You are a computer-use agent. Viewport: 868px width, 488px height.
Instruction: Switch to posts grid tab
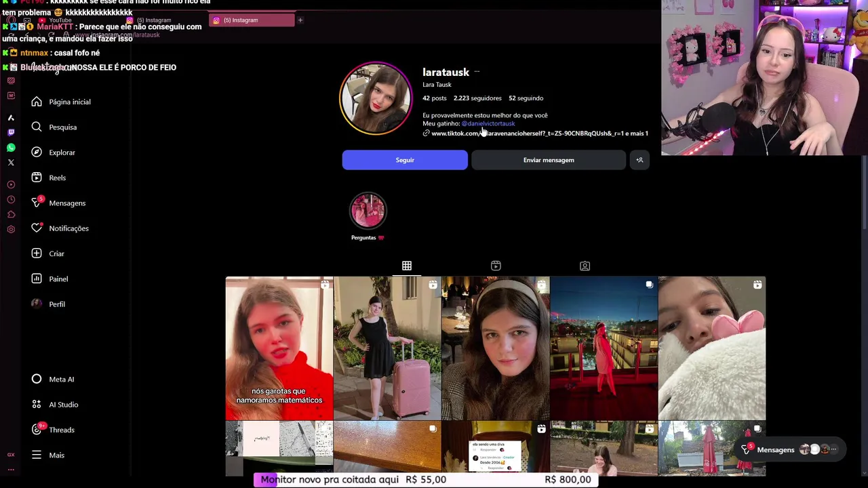click(x=407, y=266)
